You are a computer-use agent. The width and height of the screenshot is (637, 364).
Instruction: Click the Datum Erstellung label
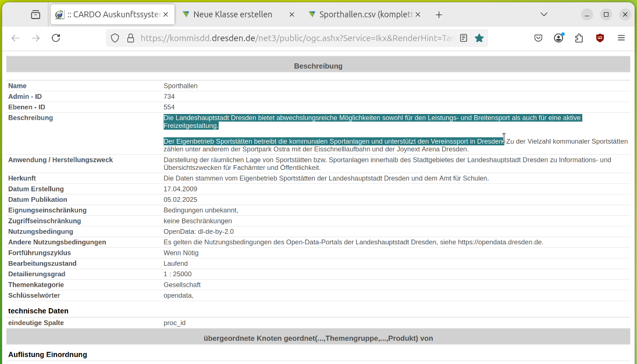35,190
